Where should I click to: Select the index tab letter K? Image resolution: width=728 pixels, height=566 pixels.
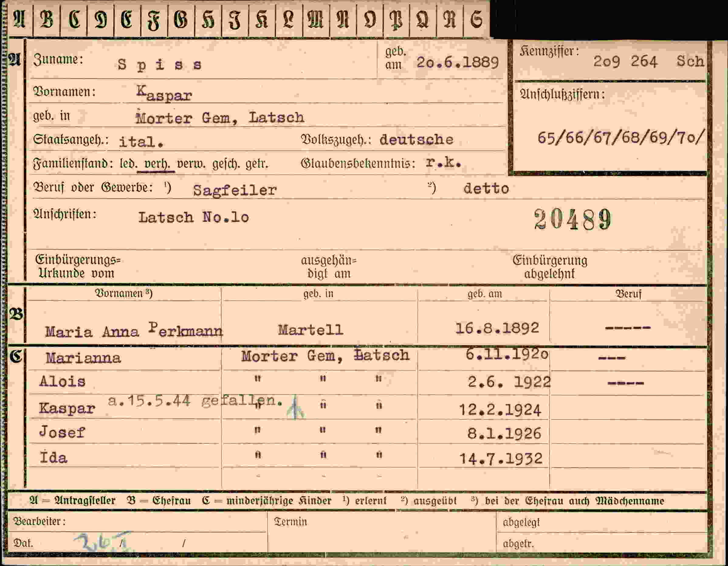pyautogui.click(x=262, y=19)
